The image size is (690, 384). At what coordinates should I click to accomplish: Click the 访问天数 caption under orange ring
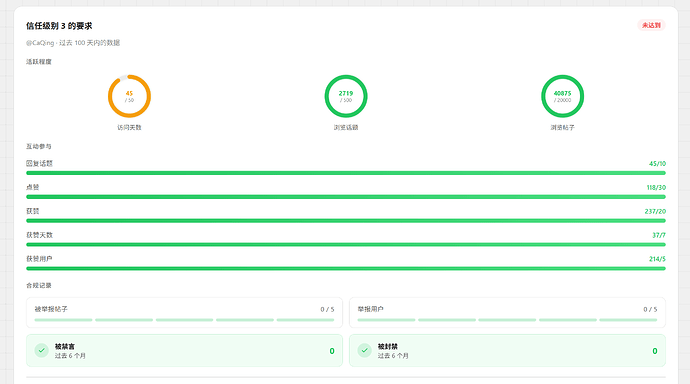(129, 127)
